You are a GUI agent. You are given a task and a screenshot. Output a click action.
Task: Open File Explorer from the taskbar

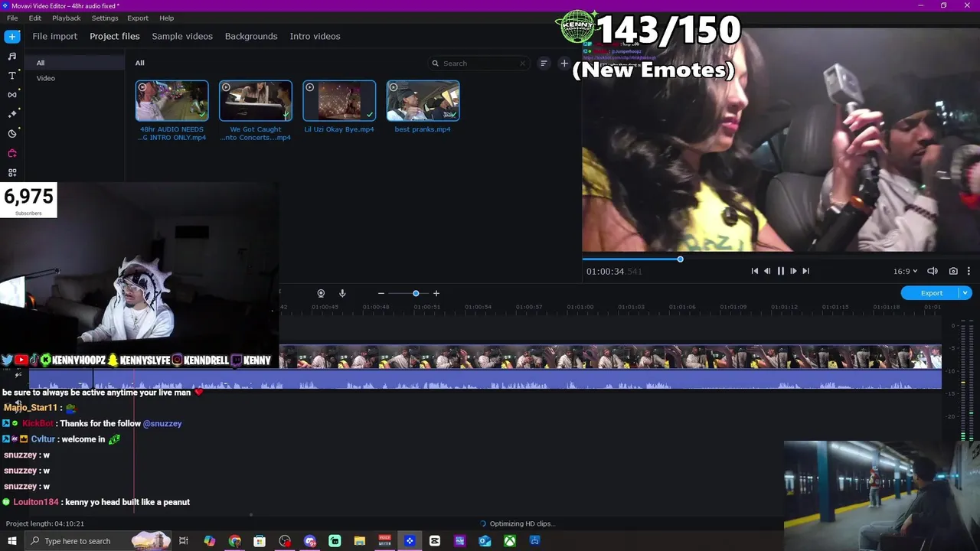tap(360, 541)
